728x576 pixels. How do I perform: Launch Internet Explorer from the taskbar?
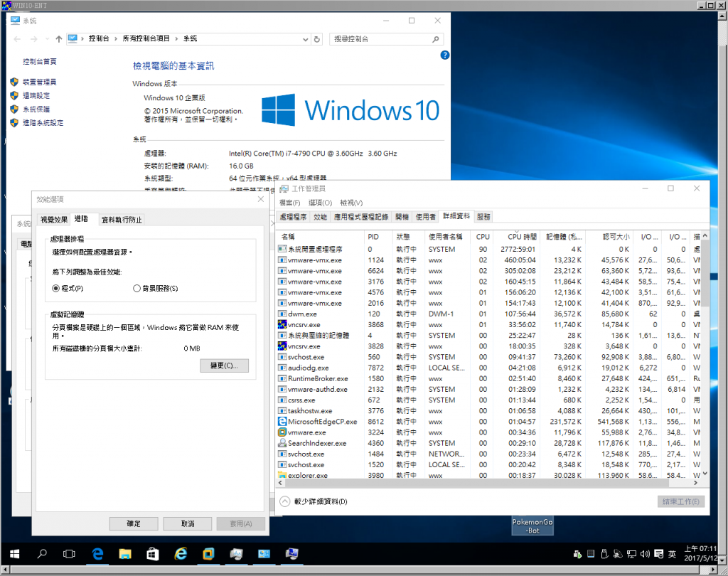point(181,554)
